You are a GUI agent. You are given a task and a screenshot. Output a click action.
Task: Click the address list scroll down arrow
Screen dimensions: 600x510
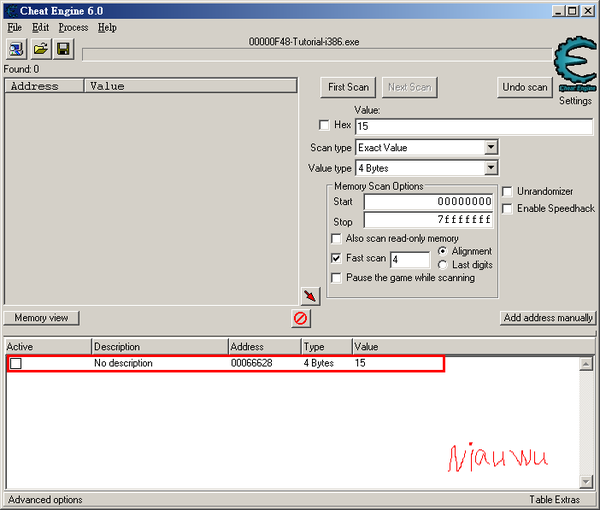click(x=586, y=481)
